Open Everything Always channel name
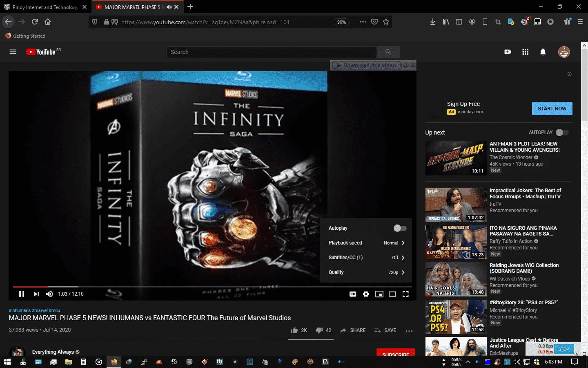588x368 pixels. click(53, 352)
